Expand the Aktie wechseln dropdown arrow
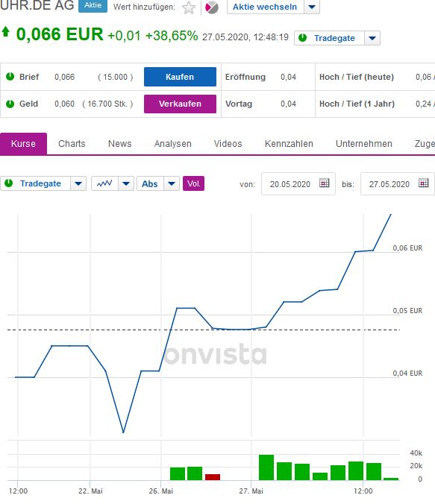 click(312, 7)
